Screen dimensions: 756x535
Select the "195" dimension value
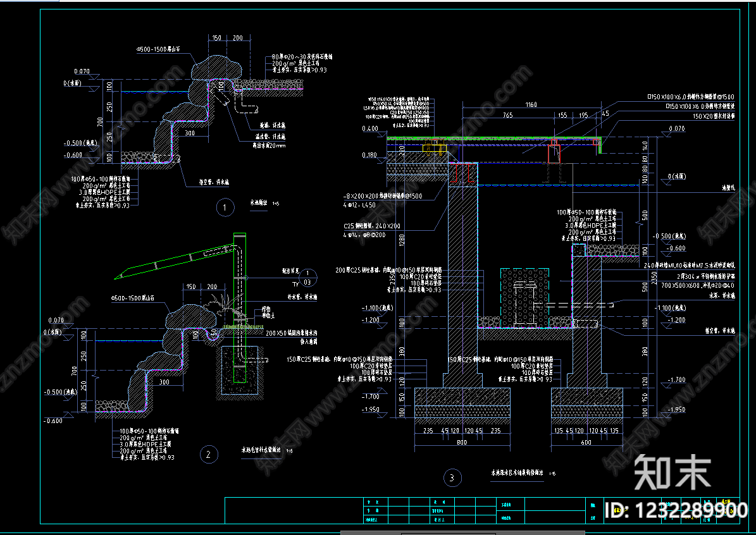point(583,115)
